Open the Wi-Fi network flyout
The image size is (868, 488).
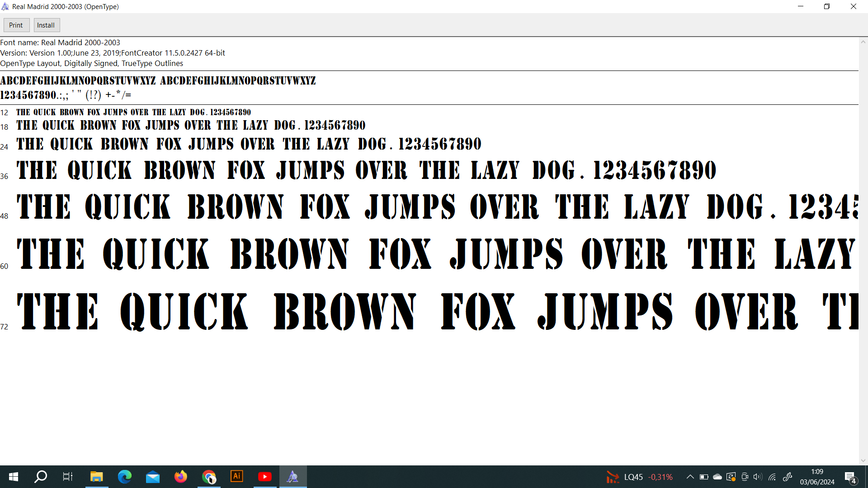(x=772, y=477)
